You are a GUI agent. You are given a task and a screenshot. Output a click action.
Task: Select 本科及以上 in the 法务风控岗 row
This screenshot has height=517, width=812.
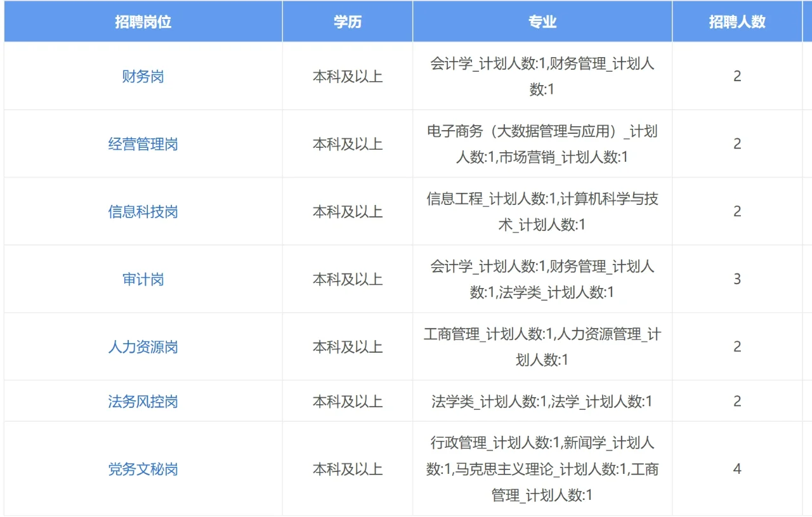348,402
